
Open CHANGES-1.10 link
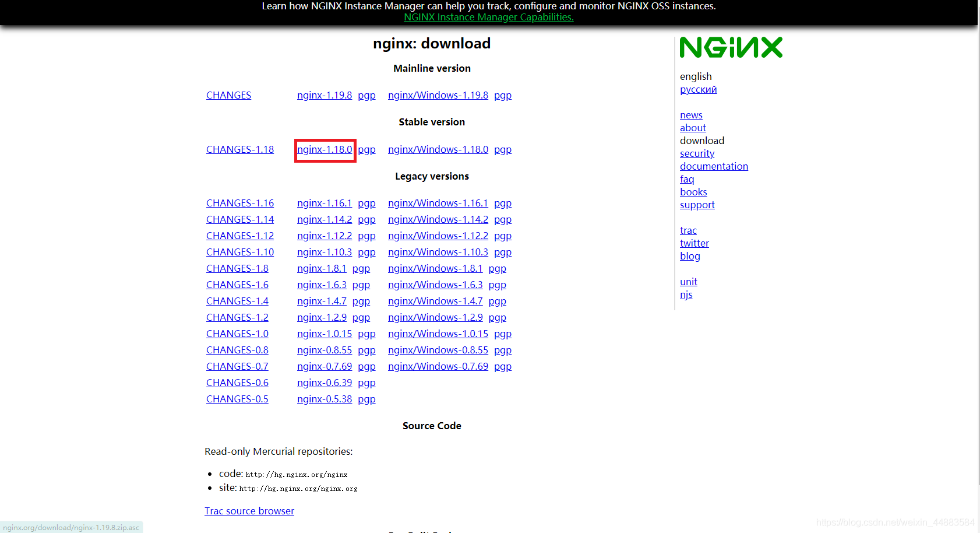click(240, 252)
